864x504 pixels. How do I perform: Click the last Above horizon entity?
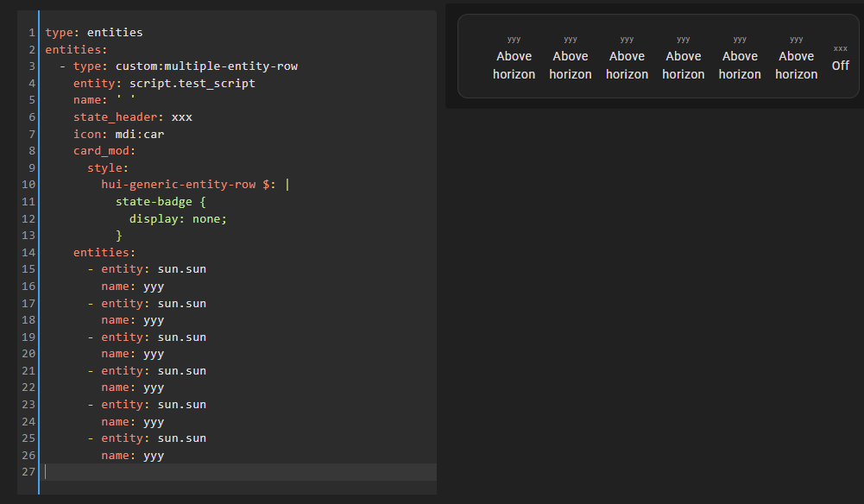[x=796, y=65]
